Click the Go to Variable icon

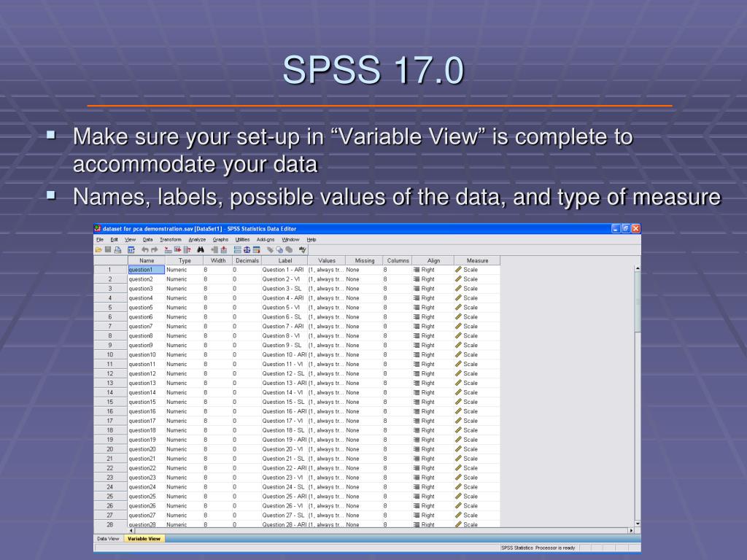[x=178, y=249]
